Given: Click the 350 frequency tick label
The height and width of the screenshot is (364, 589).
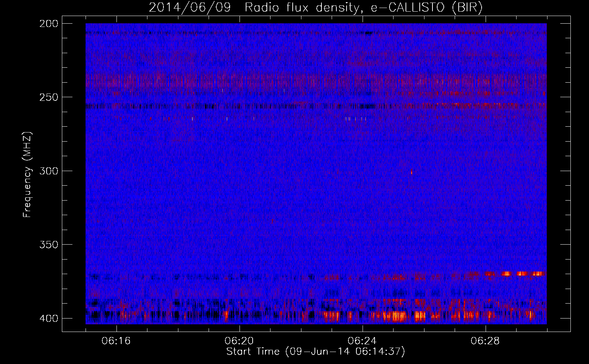Looking at the screenshot, I should click(48, 244).
